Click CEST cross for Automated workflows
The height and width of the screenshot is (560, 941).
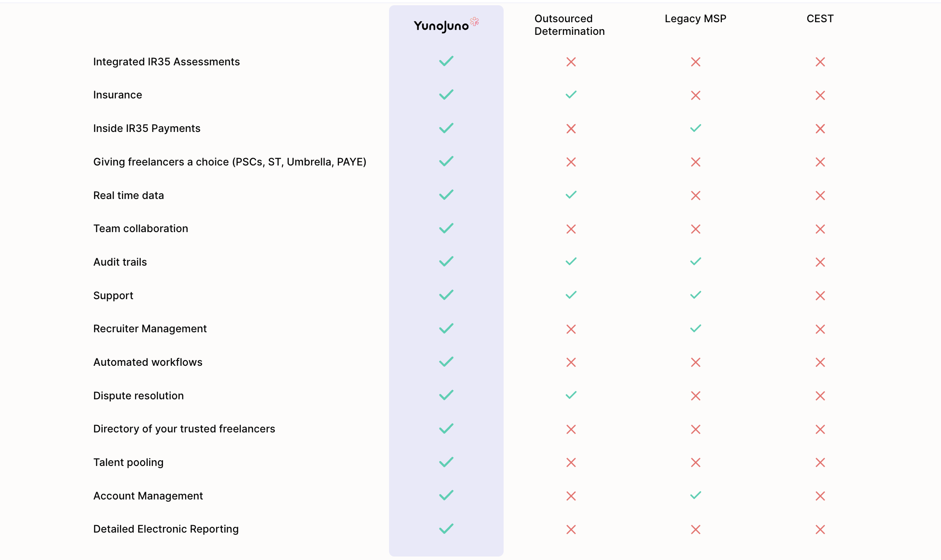820,362
